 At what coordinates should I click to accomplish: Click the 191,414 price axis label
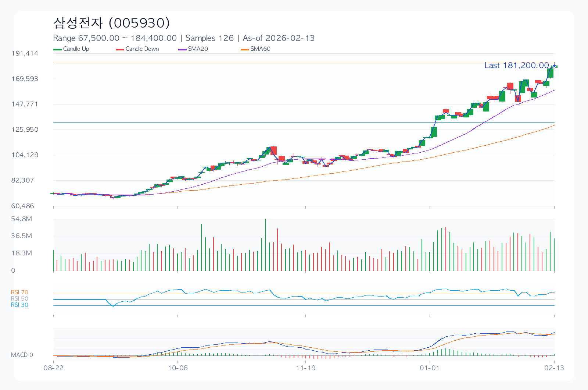click(x=25, y=53)
